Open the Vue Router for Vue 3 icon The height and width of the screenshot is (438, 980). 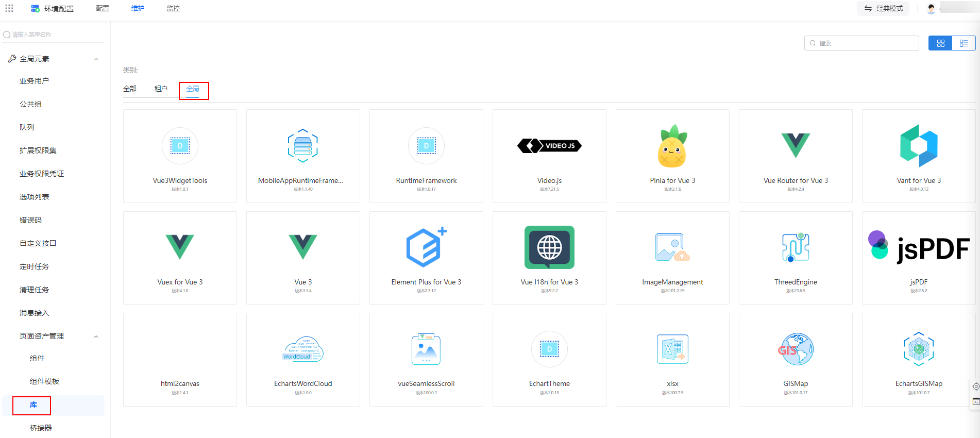(796, 145)
